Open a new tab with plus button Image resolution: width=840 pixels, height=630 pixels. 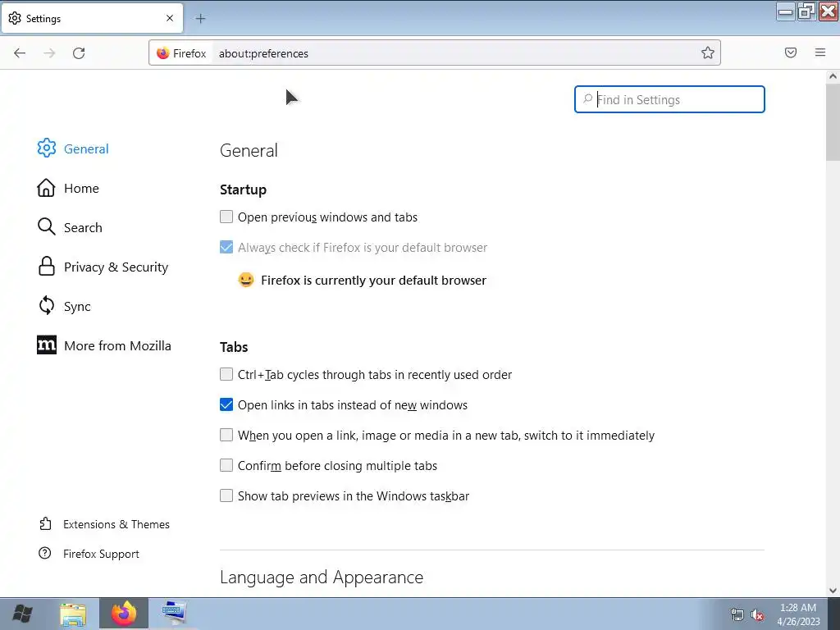point(200,19)
